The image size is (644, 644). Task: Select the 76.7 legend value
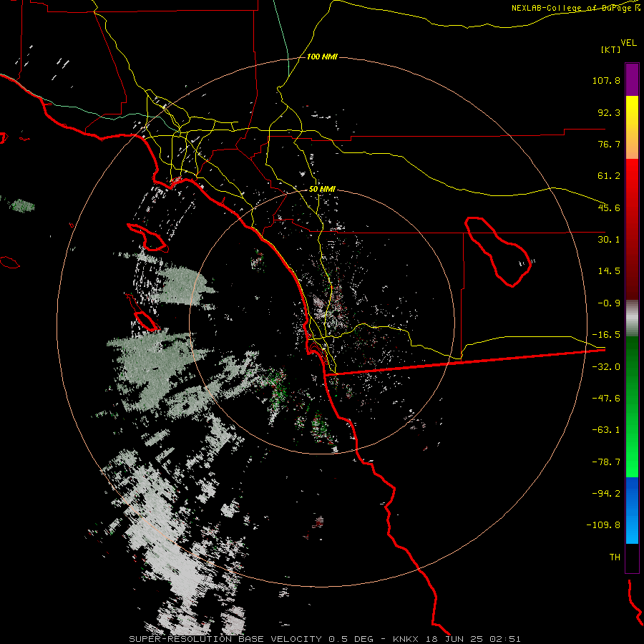click(609, 144)
